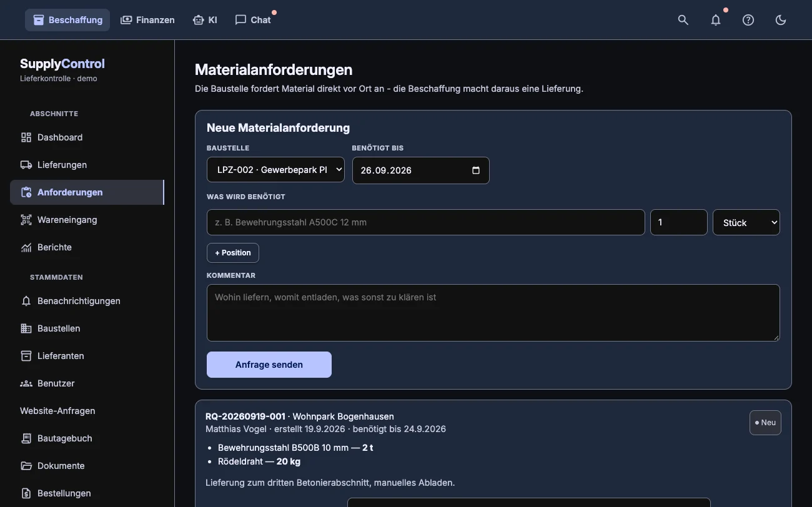Click the SupplyControl logo text

[x=62, y=64]
